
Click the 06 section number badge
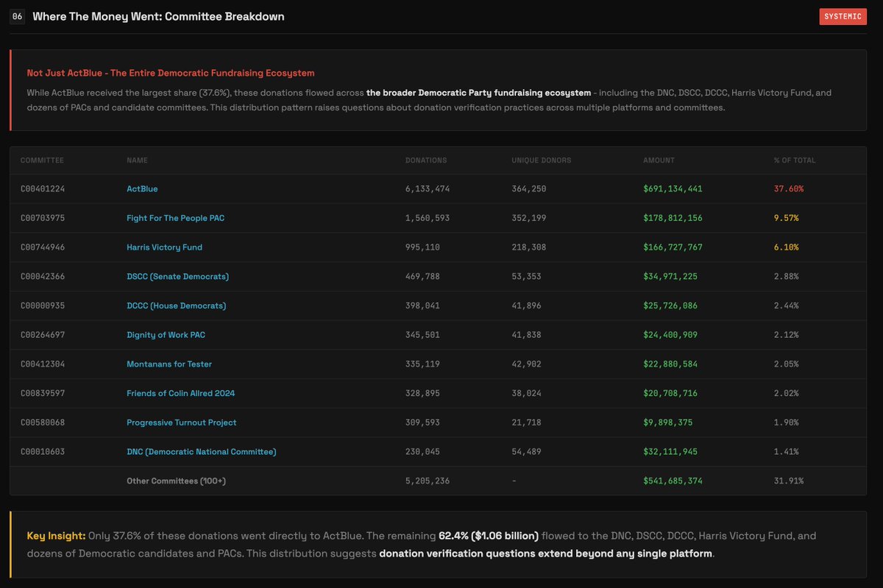(17, 16)
